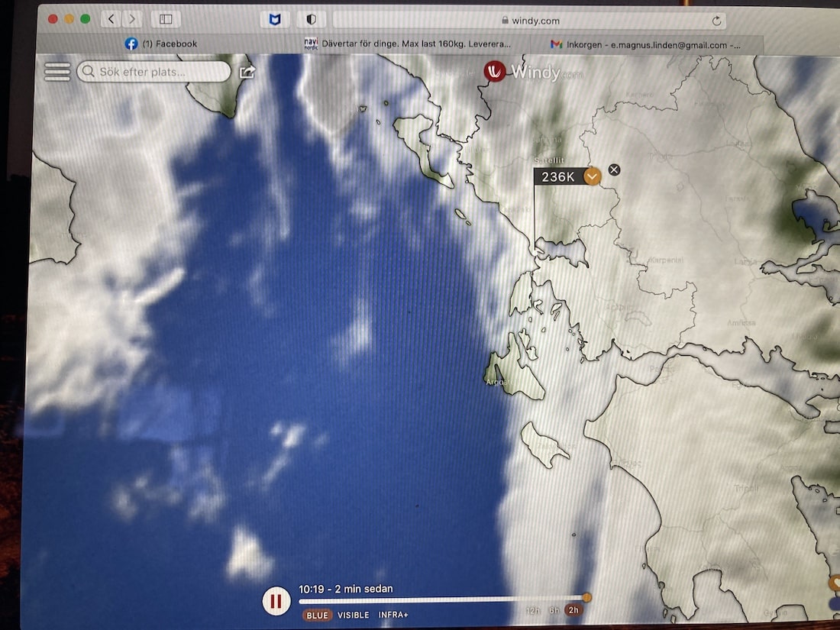The width and height of the screenshot is (840, 630).
Task: Close the 236K location marker
Action: click(614, 170)
